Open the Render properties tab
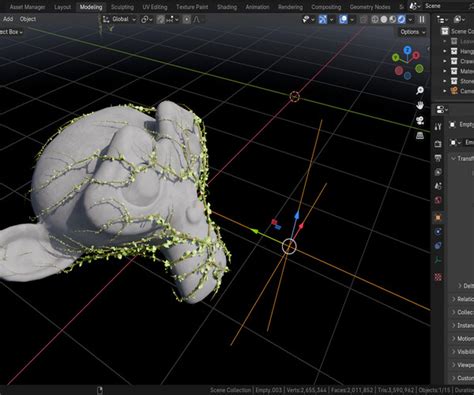474x395 pixels. click(x=438, y=143)
